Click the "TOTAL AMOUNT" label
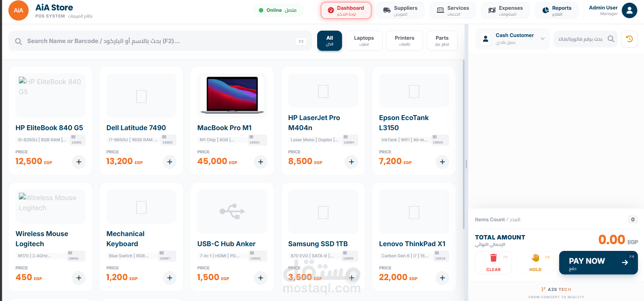This screenshot has width=644, height=301. click(x=500, y=237)
